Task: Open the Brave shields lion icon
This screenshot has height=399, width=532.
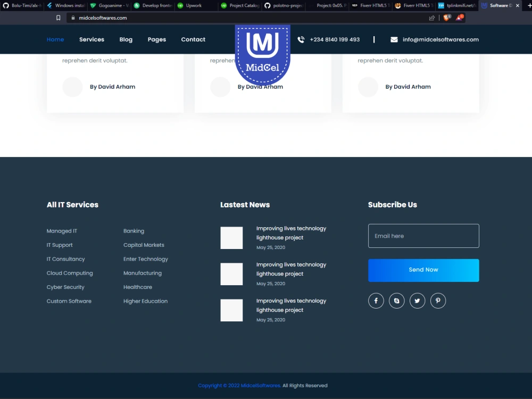Action: click(447, 18)
